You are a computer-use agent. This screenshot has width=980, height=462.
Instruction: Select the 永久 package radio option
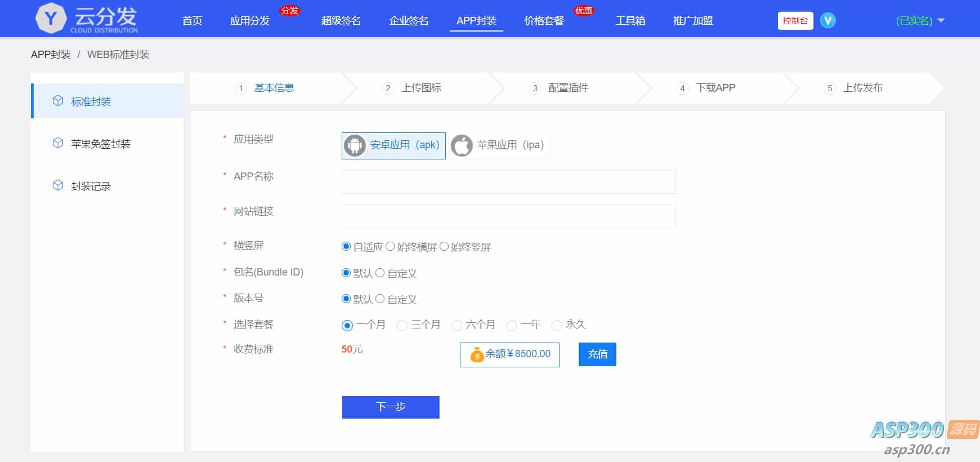557,325
